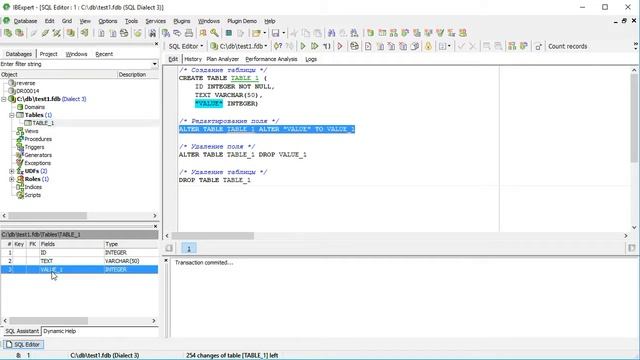Open the Dynamic Help tab
640x360 pixels.
[60, 331]
